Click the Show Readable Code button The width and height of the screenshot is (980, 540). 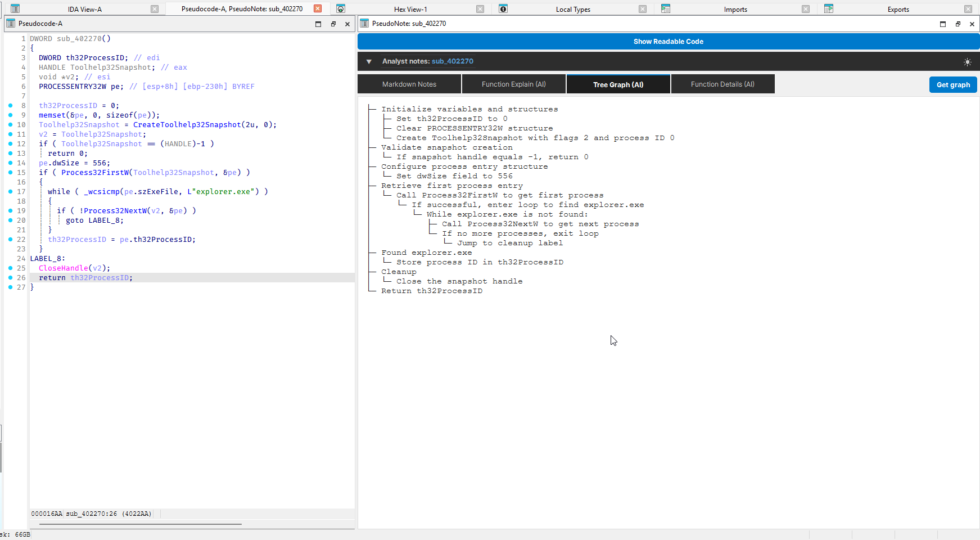pos(669,42)
